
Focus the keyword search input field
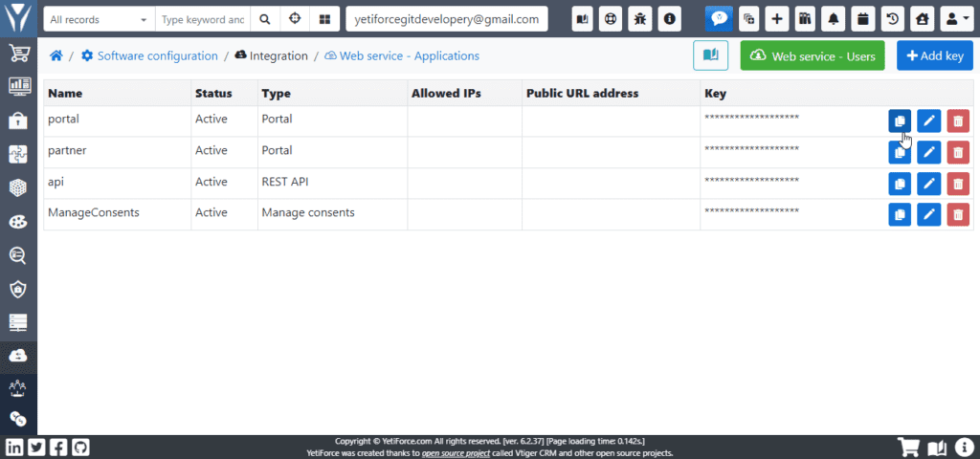(x=203, y=19)
